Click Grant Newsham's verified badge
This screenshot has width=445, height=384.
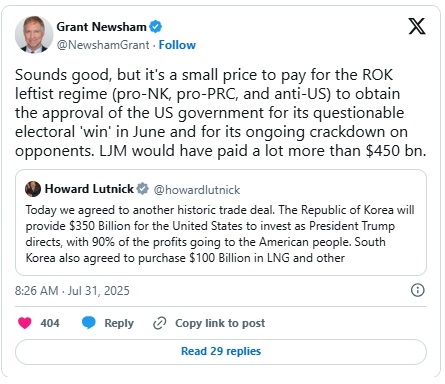tap(155, 27)
